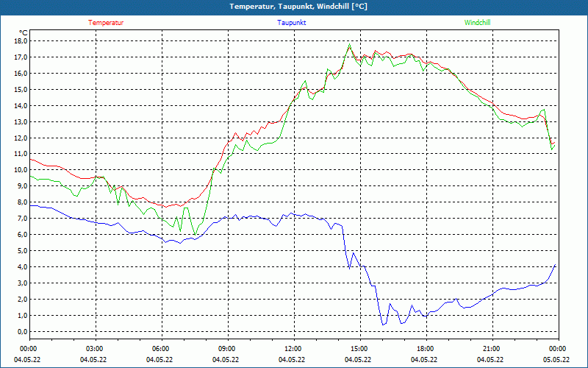The image size is (588, 368).
Task: Click the 05.05.22 date label
Action: (x=556, y=360)
